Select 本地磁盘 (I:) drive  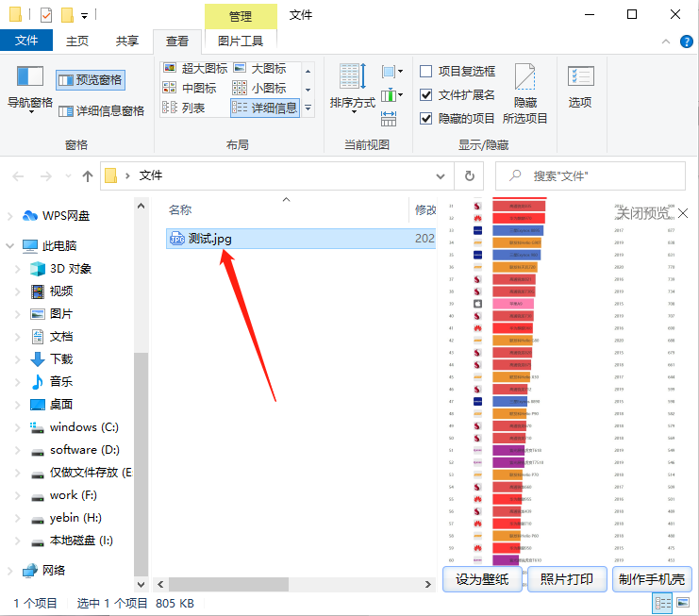coord(81,541)
